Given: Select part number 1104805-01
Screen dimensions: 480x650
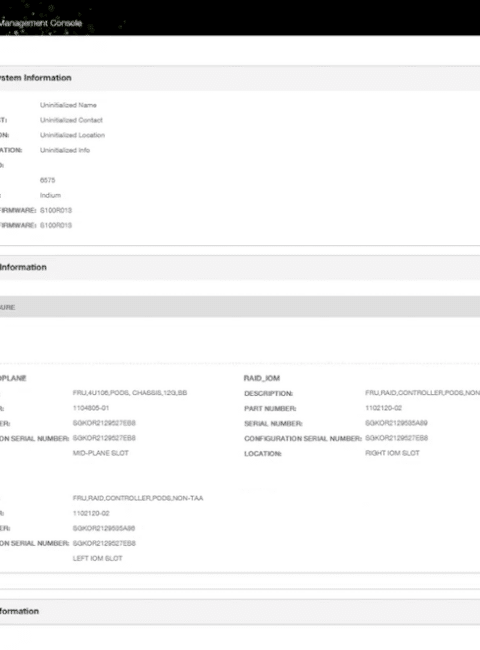Looking at the screenshot, I should click(91, 408).
